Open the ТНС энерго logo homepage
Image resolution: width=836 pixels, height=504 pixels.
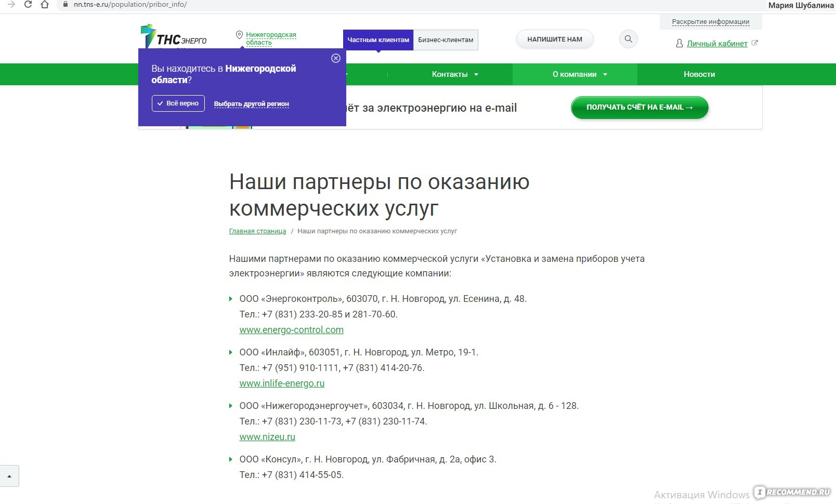[174, 37]
